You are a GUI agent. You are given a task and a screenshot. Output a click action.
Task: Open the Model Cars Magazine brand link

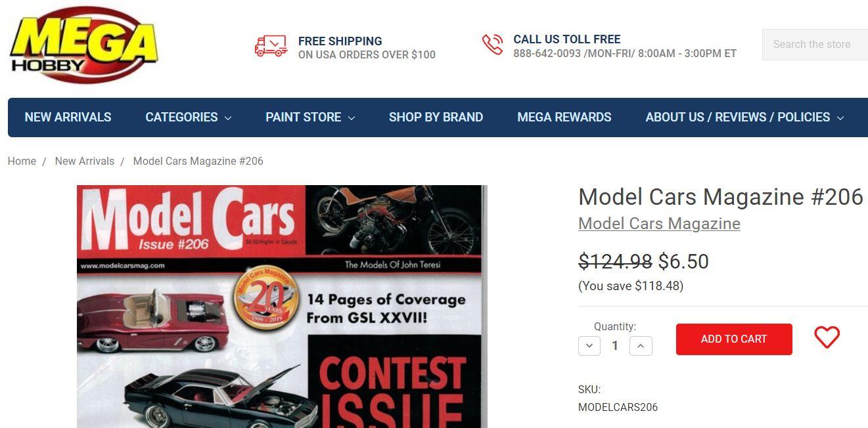[659, 224]
